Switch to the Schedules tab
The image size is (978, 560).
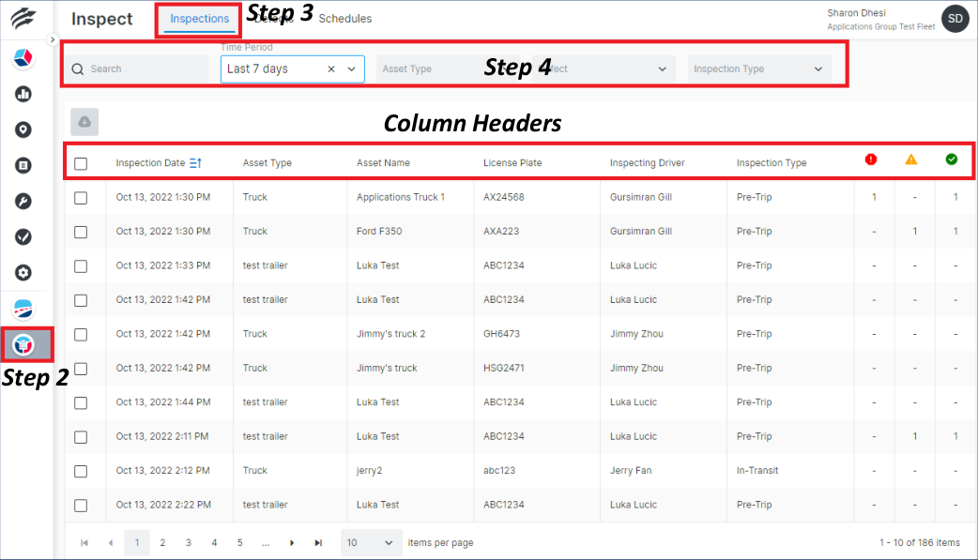(344, 18)
